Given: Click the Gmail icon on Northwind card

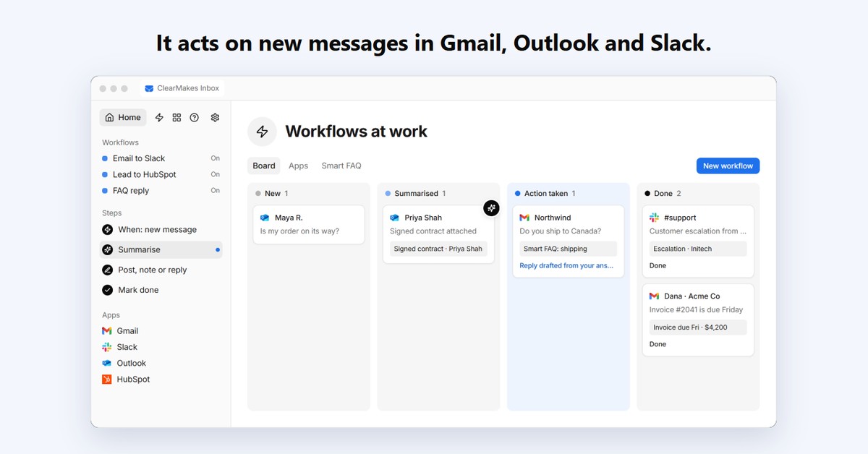Looking at the screenshot, I should (x=524, y=218).
